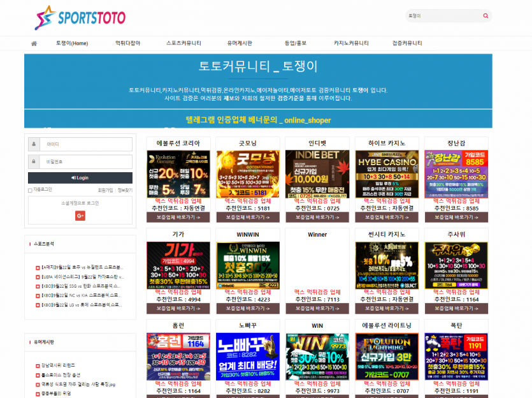Open the 카지노커뮤니티 menu
The width and height of the screenshot is (532, 398).
[x=351, y=43]
